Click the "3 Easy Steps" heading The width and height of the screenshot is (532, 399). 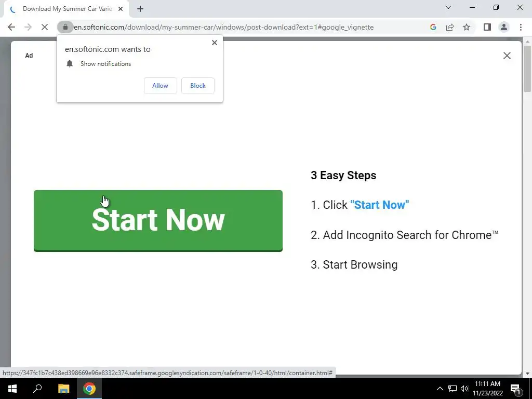coord(343,176)
